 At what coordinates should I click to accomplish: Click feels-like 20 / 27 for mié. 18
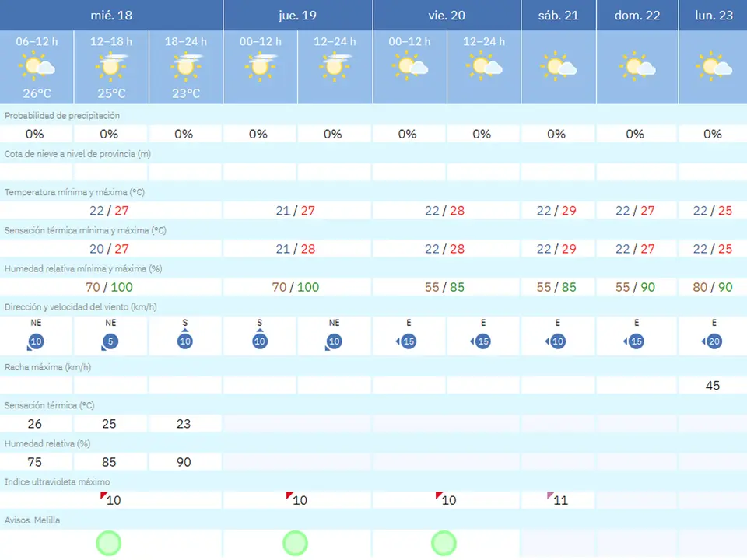pos(109,249)
